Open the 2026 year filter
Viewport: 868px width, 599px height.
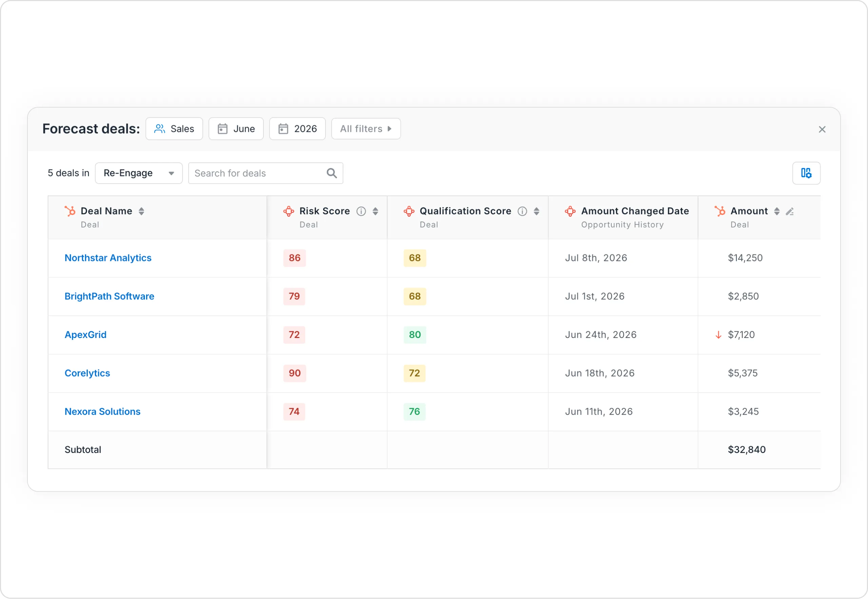click(x=297, y=129)
